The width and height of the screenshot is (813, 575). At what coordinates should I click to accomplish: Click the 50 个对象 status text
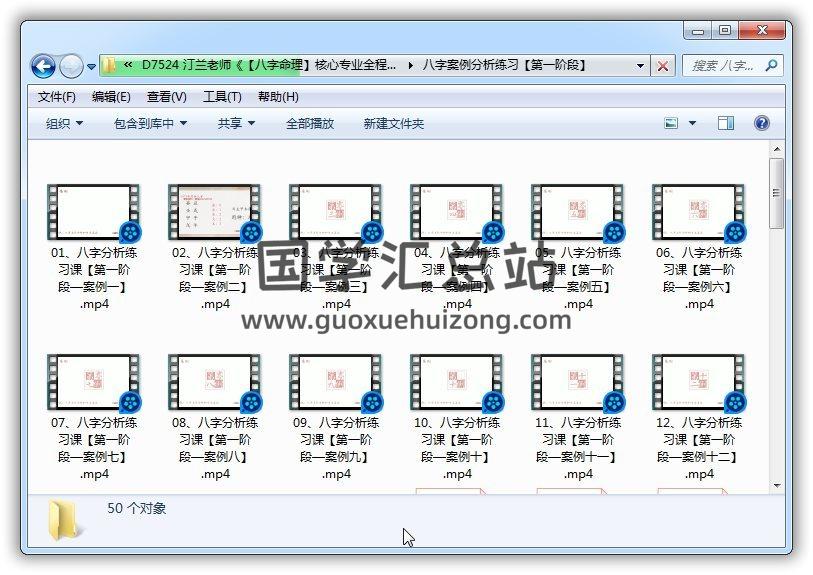(x=136, y=508)
